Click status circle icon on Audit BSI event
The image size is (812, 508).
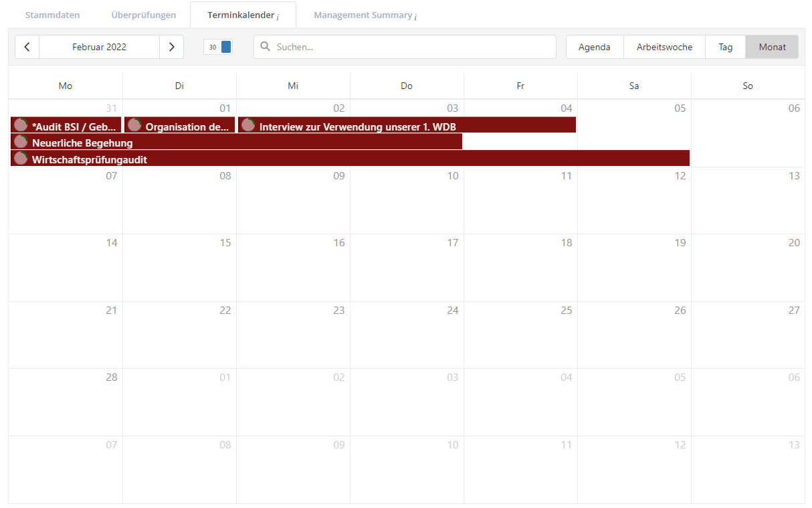(x=21, y=125)
